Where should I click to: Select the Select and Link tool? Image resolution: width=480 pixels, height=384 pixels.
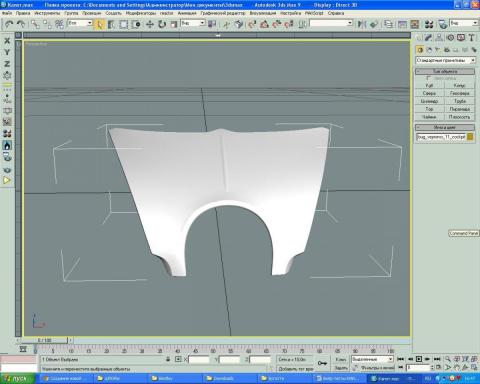[x=35, y=24]
